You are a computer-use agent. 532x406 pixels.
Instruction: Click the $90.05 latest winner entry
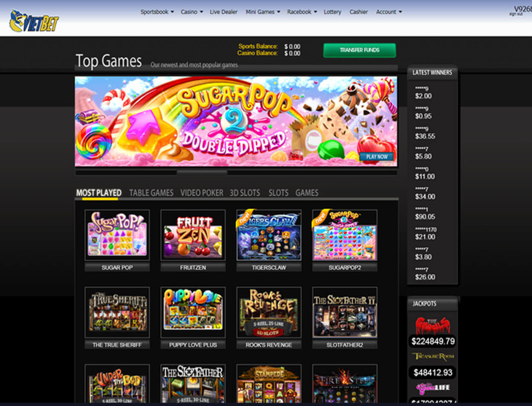pos(425,217)
